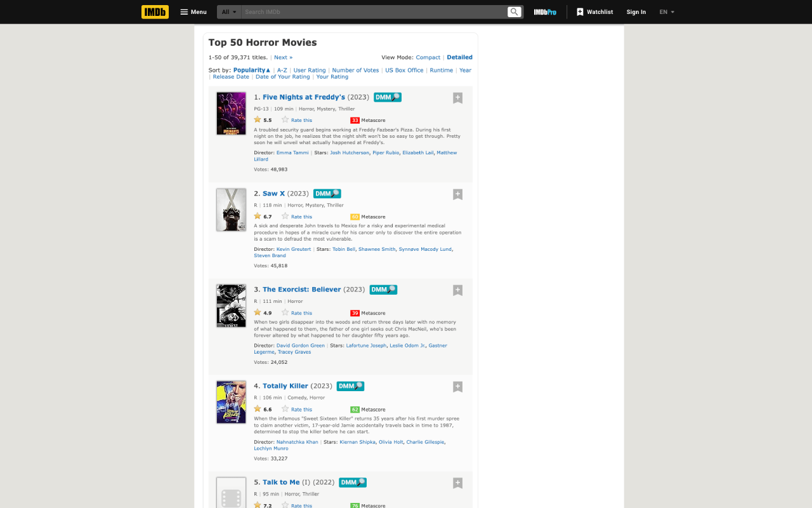Open Saw X title link
The height and width of the screenshot is (508, 812).
click(x=274, y=194)
